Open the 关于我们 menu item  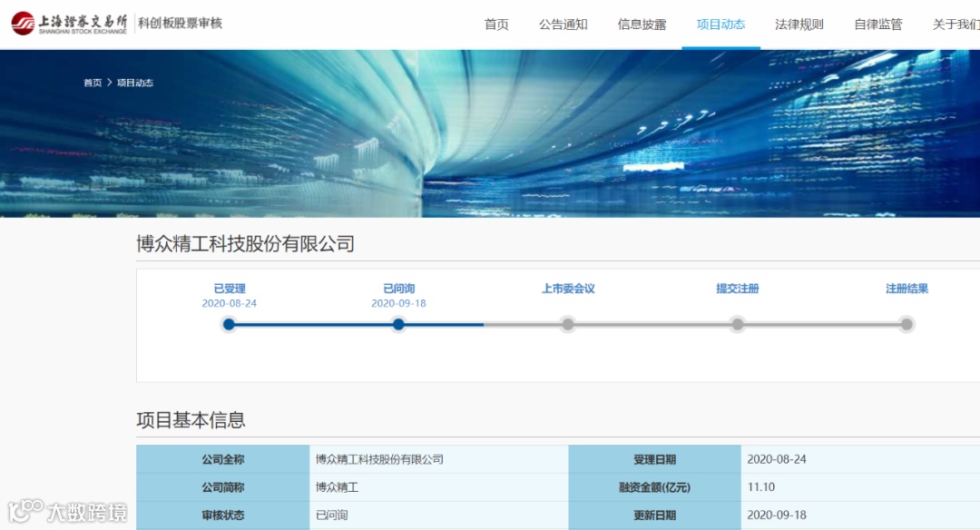[x=956, y=25]
